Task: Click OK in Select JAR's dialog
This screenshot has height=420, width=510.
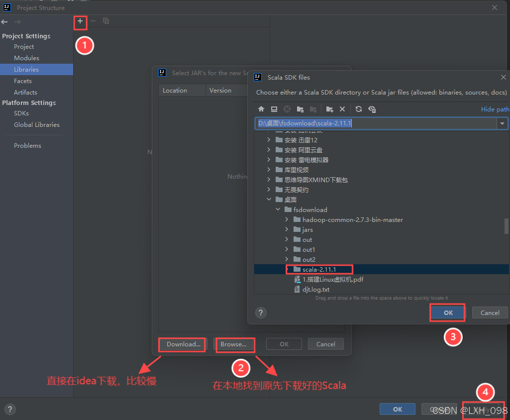Action: click(284, 344)
